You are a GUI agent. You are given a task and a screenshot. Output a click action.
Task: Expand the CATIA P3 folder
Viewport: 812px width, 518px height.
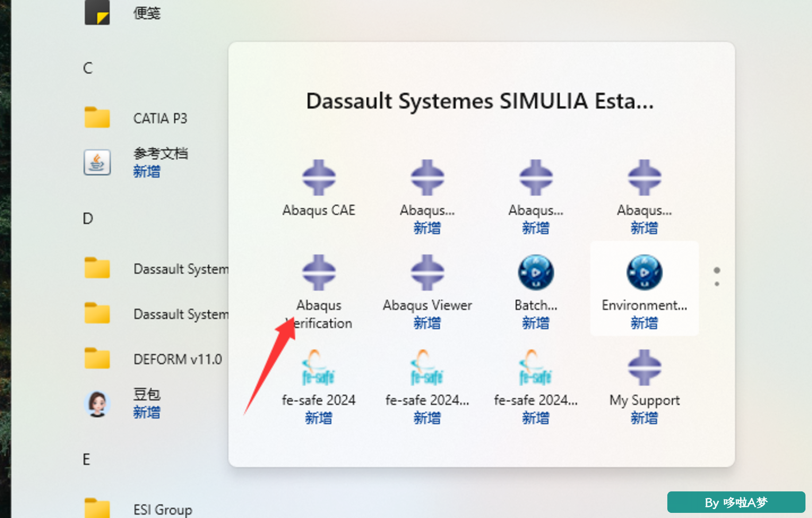pos(135,118)
